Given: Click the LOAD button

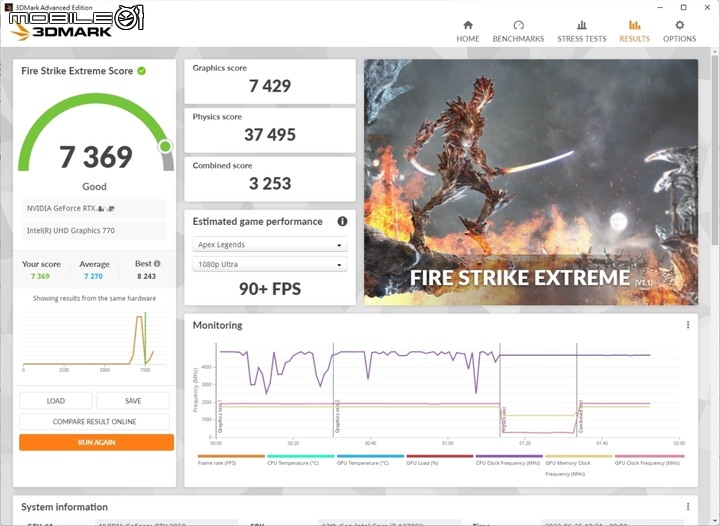Looking at the screenshot, I should pos(56,401).
